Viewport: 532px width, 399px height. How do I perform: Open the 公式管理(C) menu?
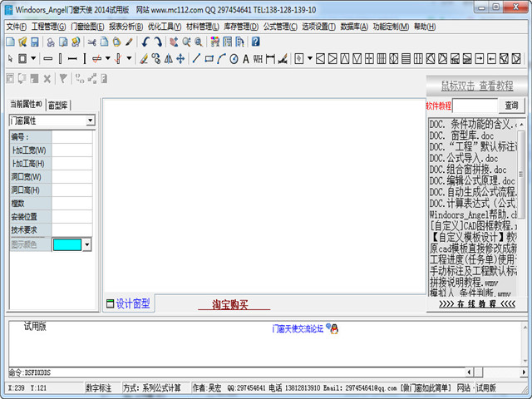click(x=280, y=27)
